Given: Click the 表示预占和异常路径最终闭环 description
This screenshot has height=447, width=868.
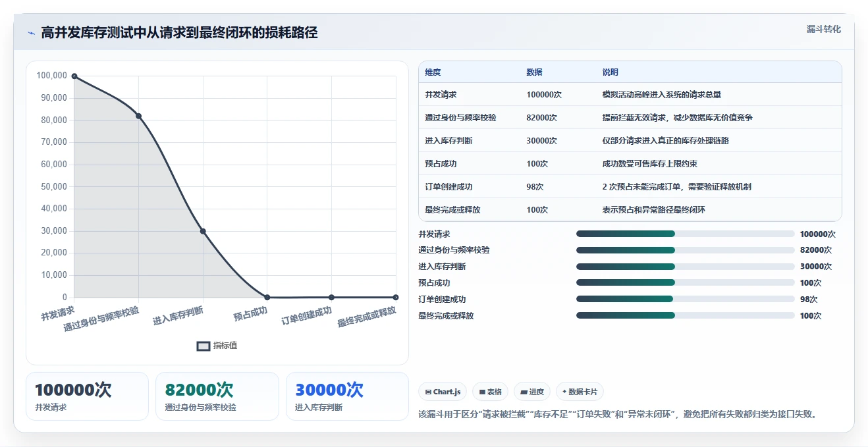Looking at the screenshot, I should [653, 210].
